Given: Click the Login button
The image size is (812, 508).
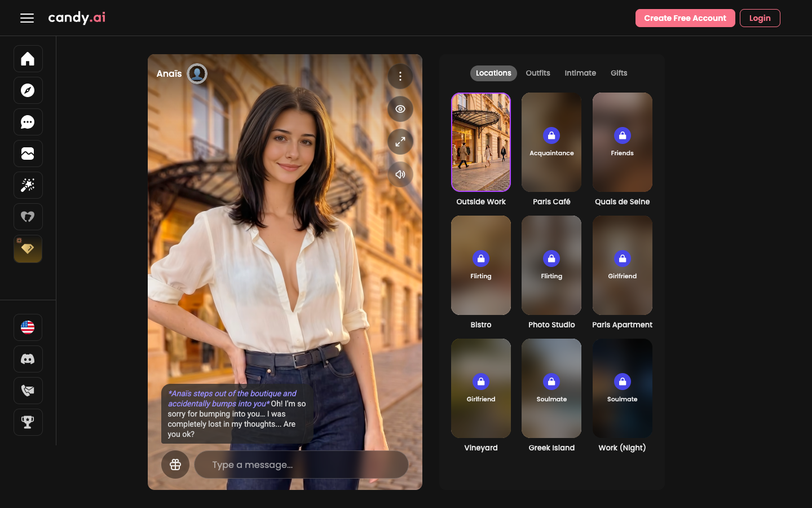Looking at the screenshot, I should tap(760, 18).
